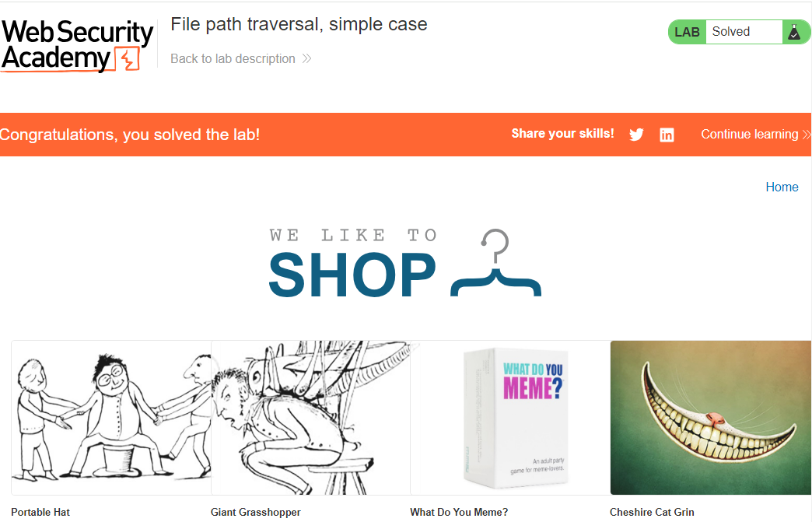812x522 pixels.
Task: Click the SHOP banner text
Action: pyautogui.click(x=352, y=275)
